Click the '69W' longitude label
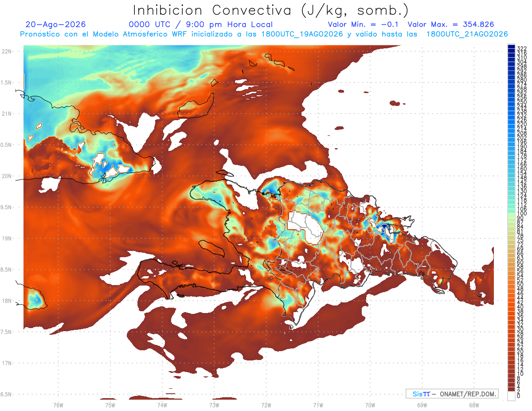 point(422,405)
